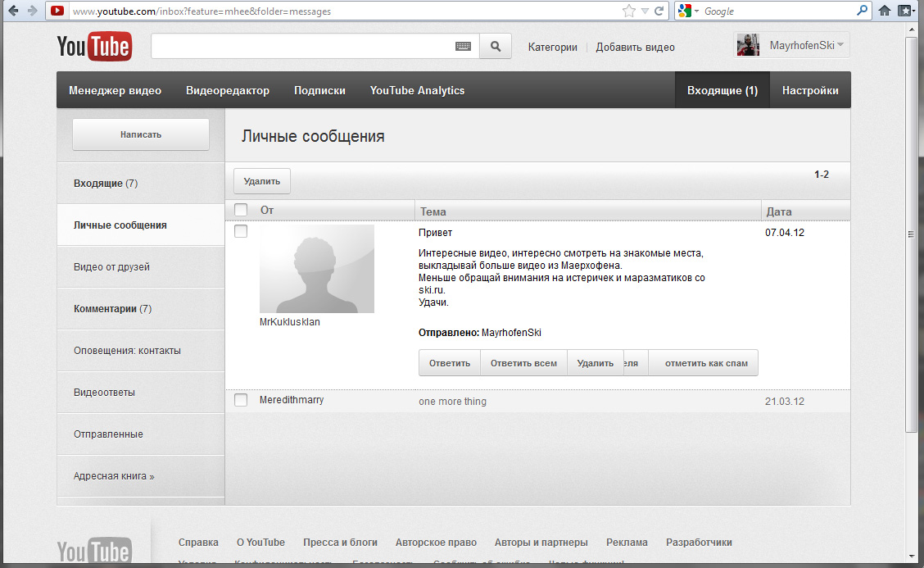Open the Google search engine selector
This screenshot has height=568, width=924.
pos(688,11)
